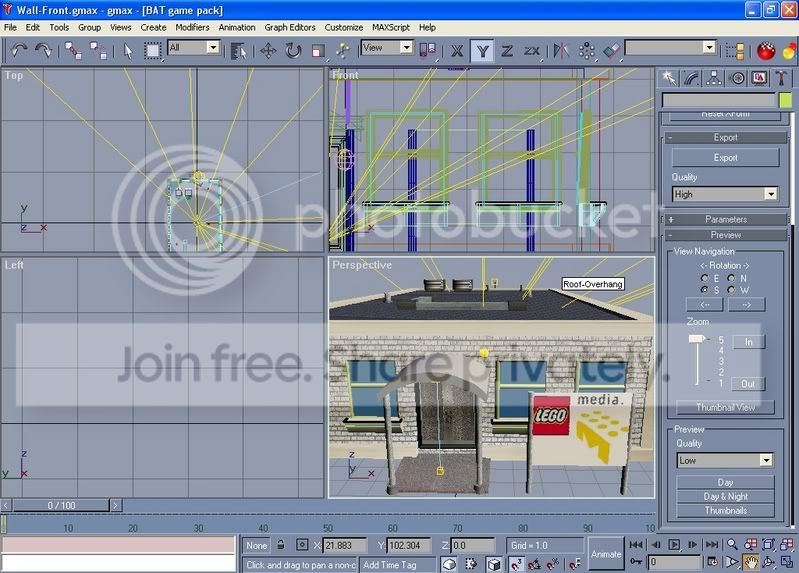This screenshot has width=799, height=573.
Task: Click the Export button
Action: pos(725,158)
